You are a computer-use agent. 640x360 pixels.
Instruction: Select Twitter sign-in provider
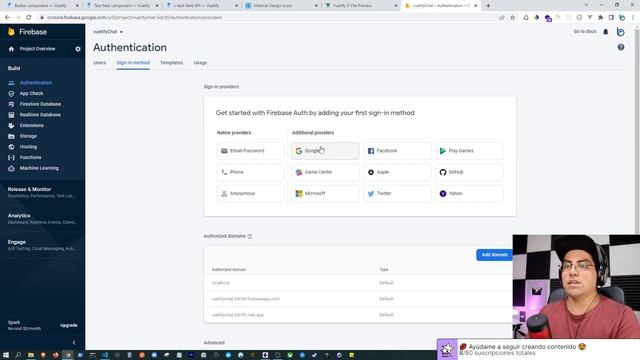(397, 193)
